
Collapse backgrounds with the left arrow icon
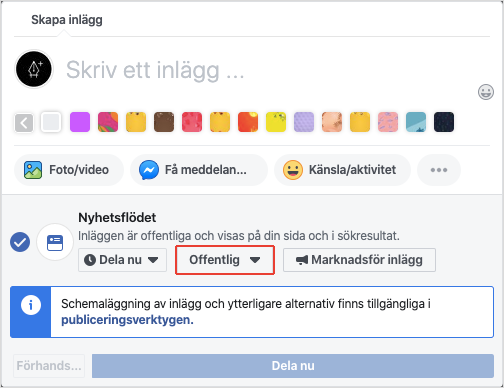click(24, 122)
